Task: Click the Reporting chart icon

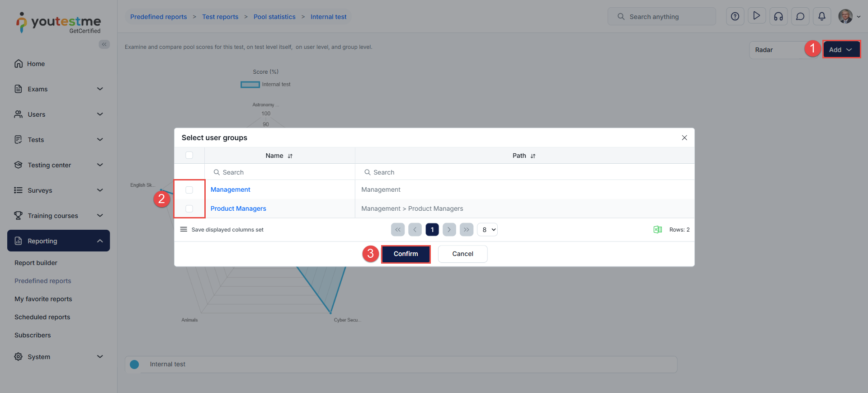Action: coord(19,241)
